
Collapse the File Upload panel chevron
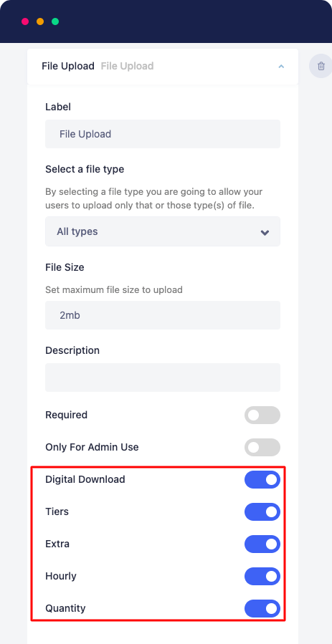(281, 66)
